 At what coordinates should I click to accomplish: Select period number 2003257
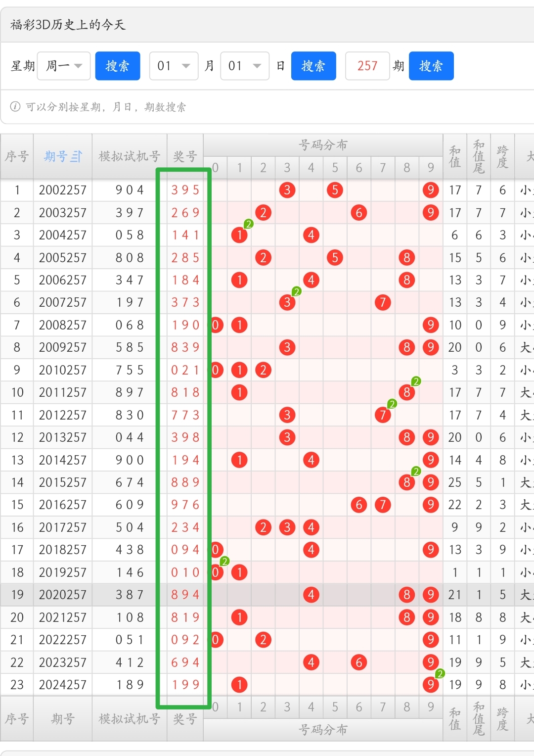(63, 213)
